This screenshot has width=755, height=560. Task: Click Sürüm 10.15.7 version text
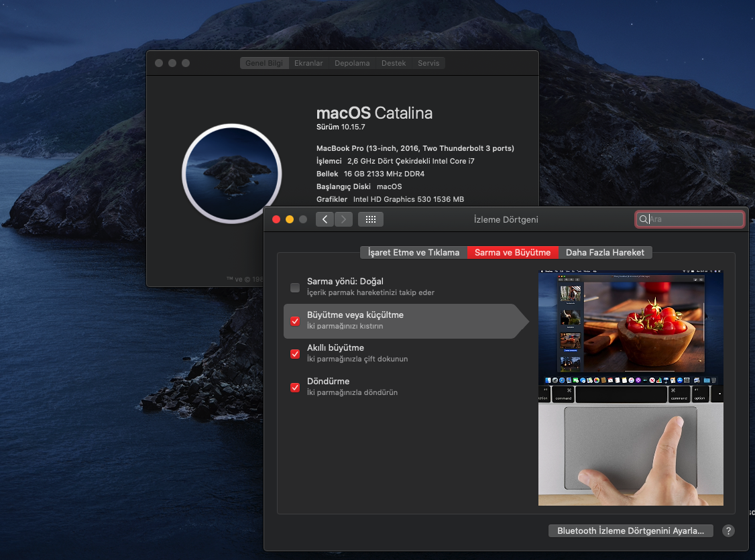(341, 127)
